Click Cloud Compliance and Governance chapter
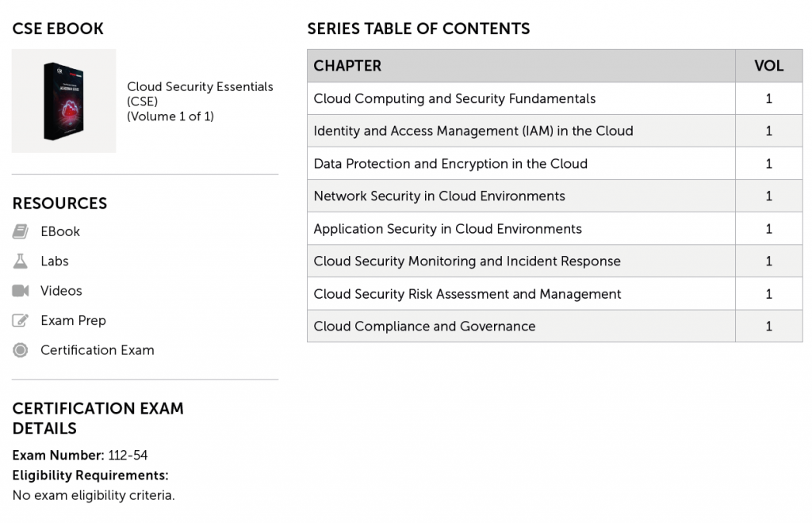812x523 pixels. pyautogui.click(x=424, y=326)
